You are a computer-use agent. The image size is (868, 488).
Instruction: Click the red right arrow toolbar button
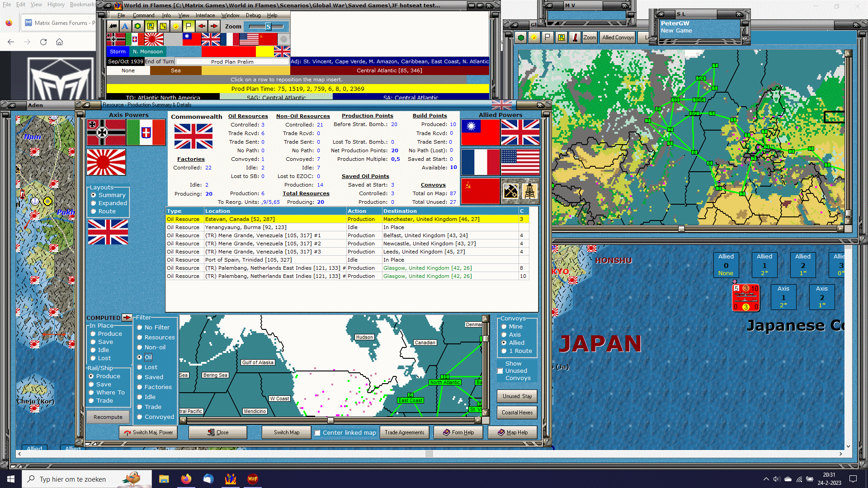click(x=214, y=26)
